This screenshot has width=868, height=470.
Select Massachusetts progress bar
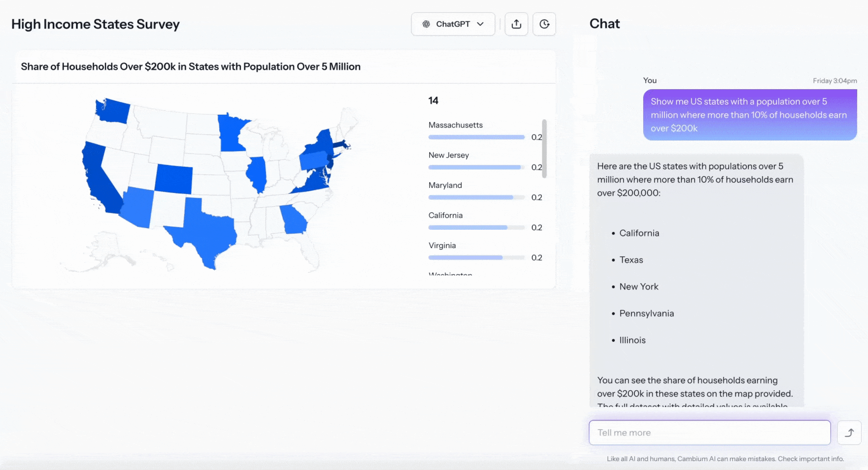tap(477, 137)
